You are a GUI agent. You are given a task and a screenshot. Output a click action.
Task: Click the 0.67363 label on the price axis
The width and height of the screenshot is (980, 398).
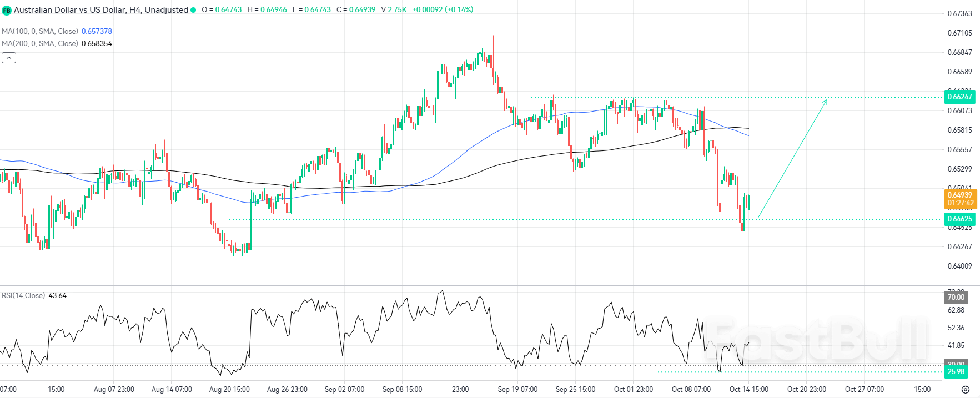click(959, 13)
